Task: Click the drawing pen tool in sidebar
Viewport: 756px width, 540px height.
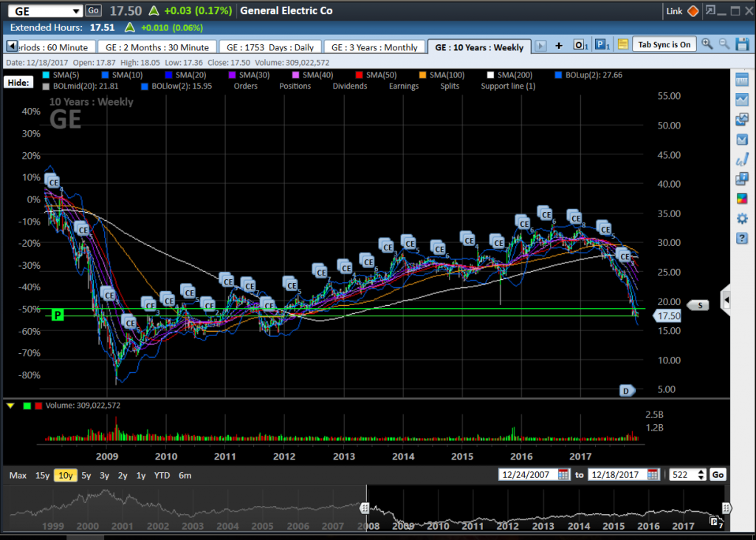Action: click(x=742, y=160)
